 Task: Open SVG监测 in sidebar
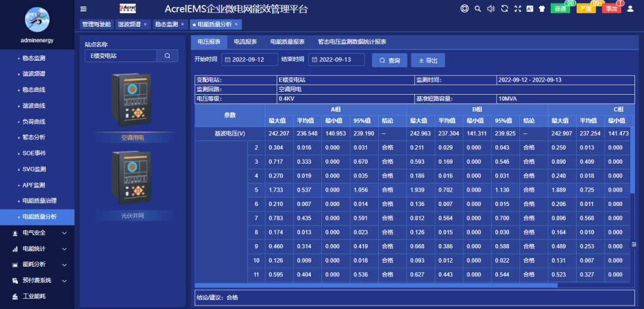point(38,169)
